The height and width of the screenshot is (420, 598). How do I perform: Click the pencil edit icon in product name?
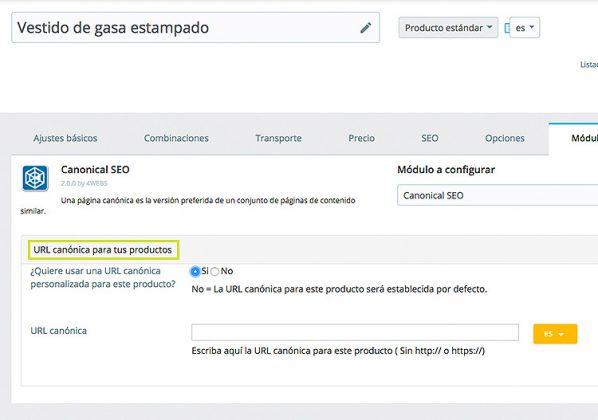click(365, 28)
